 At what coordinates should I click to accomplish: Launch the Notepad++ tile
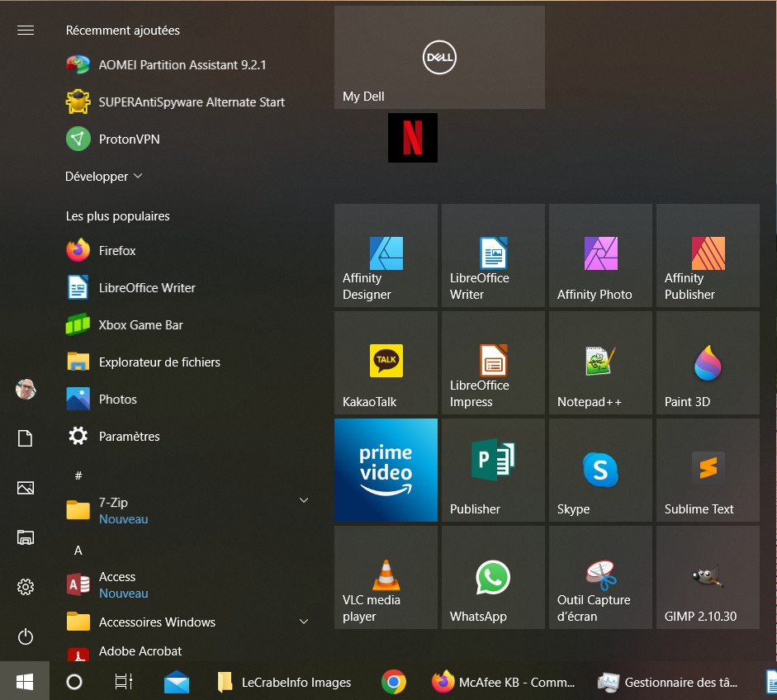tap(600, 362)
